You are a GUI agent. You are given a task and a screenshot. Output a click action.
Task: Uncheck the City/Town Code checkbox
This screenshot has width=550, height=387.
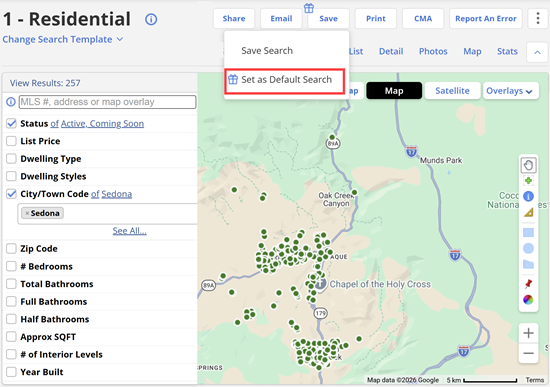[x=11, y=194]
